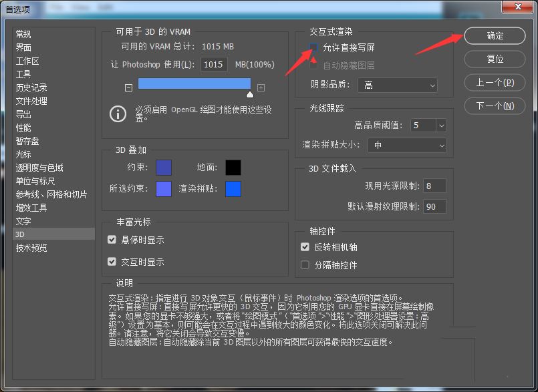Click the VRAM decrease minus icon
Screen dimensions: 538x392
[128, 88]
